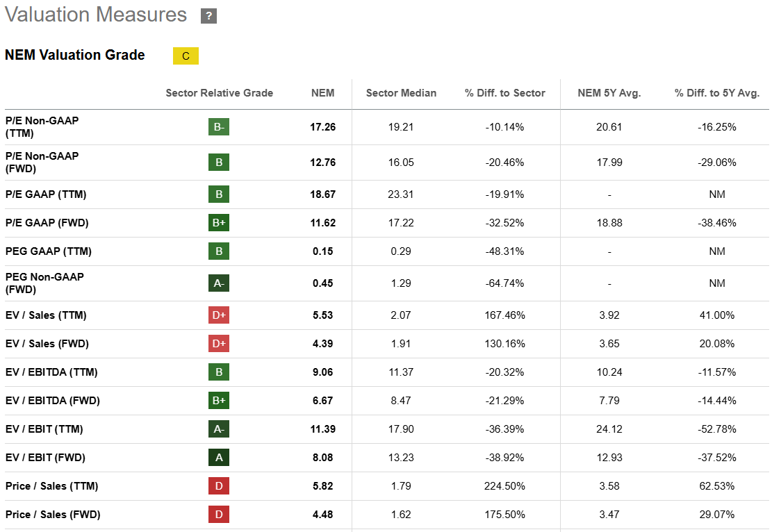Select the P/E GAAP (FWD) row label
The image size is (772, 532).
coord(47,223)
